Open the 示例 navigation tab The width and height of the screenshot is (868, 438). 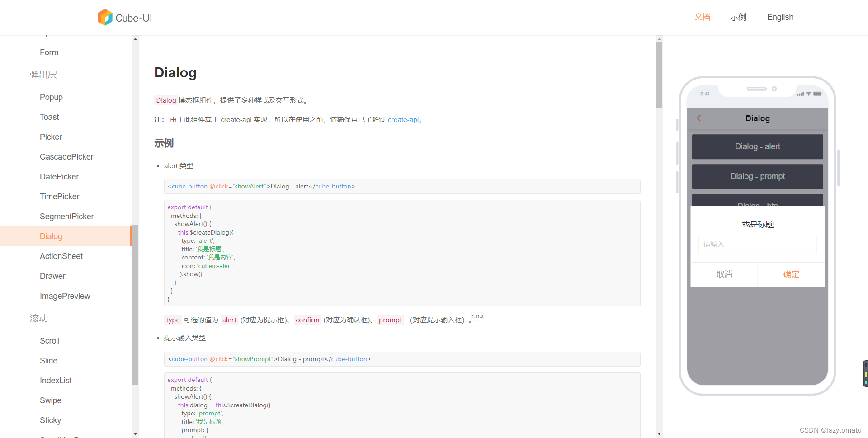click(738, 17)
